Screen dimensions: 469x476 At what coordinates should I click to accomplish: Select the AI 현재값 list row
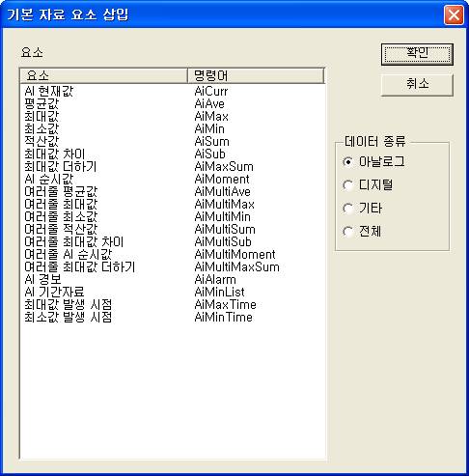pos(173,92)
